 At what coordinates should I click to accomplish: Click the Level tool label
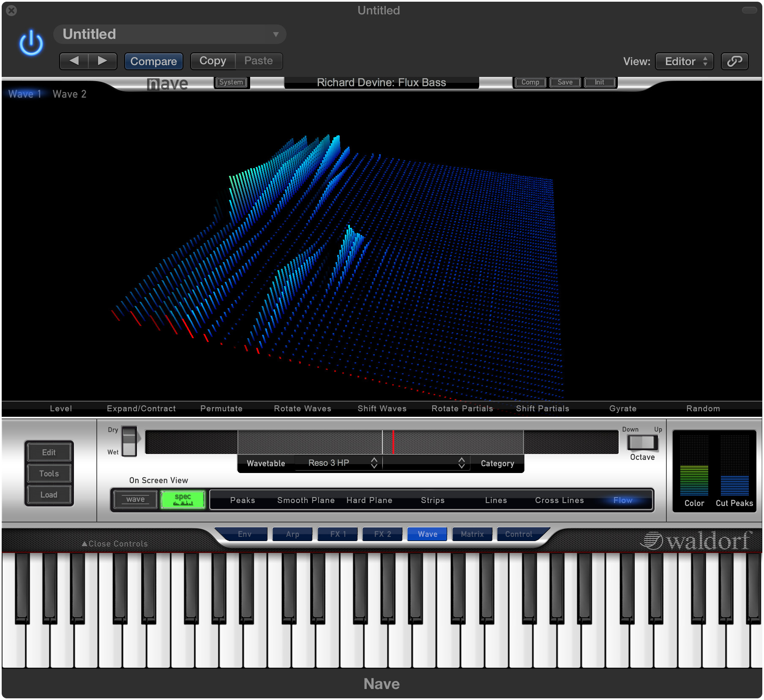pyautogui.click(x=61, y=408)
